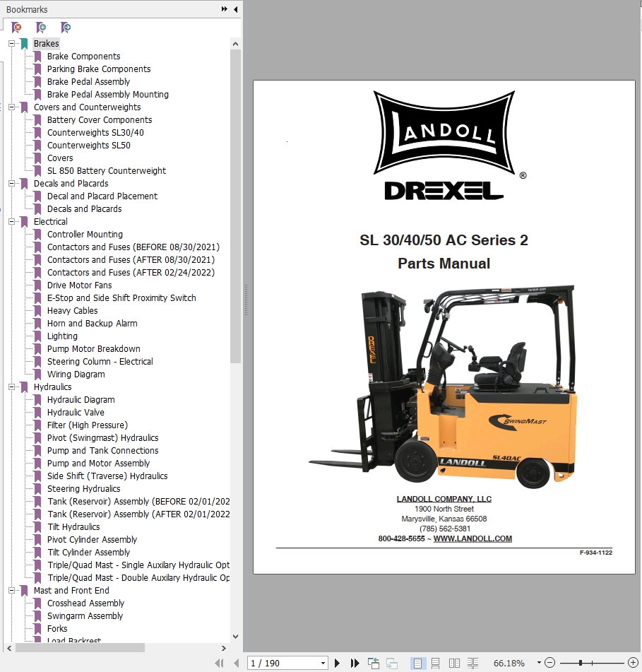The image size is (642, 672).
Task: Open the page number dropdown
Action: 323,663
